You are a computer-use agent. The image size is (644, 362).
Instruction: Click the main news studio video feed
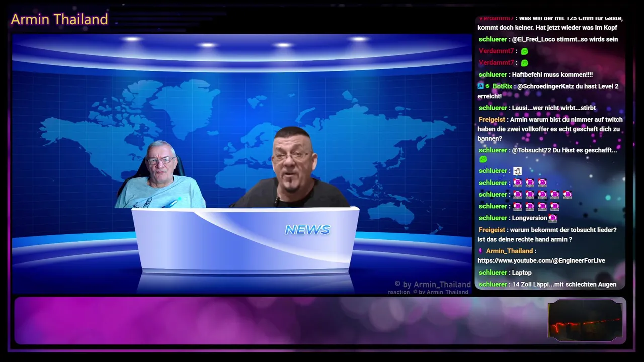242,164
